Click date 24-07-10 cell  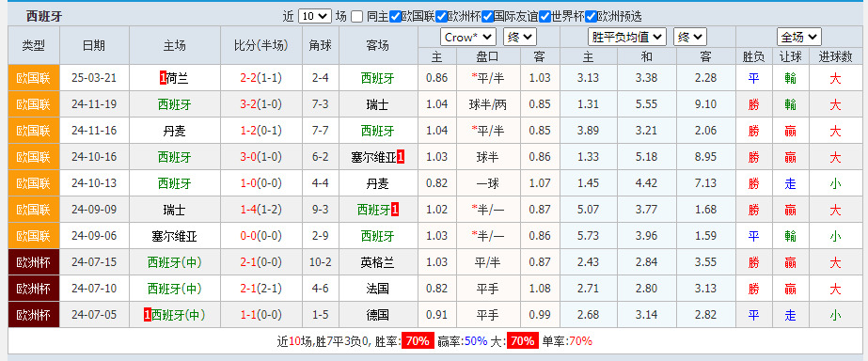pyautogui.click(x=94, y=289)
